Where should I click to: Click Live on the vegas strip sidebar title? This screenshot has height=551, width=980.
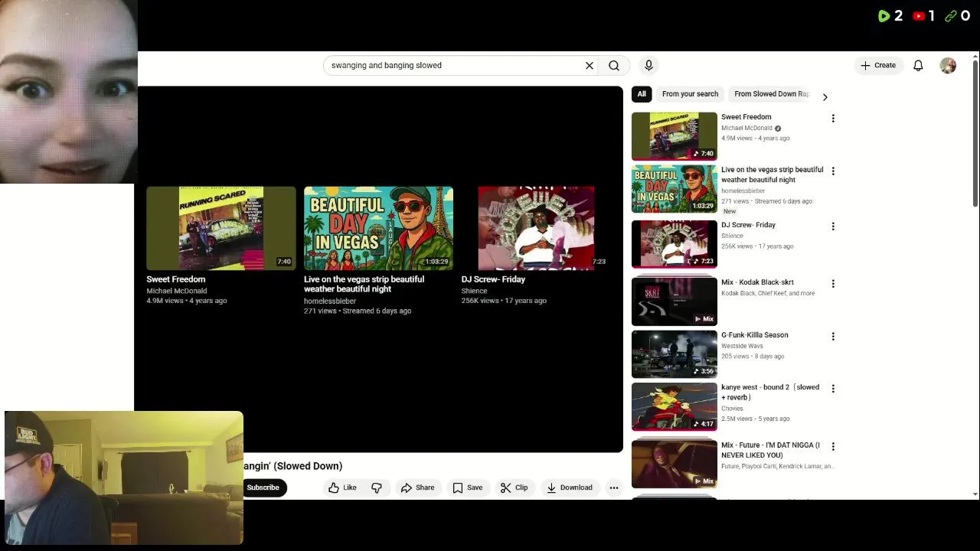pyautogui.click(x=773, y=174)
